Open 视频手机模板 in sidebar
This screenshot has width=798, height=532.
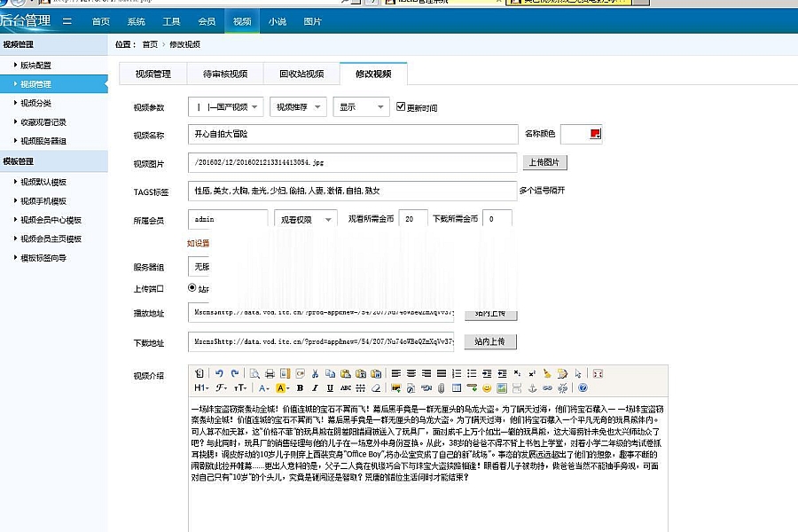[43, 201]
